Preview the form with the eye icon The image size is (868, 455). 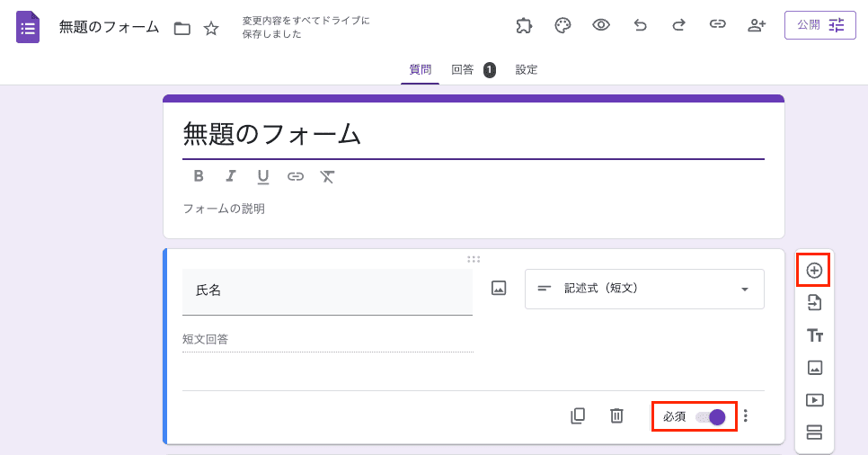point(601,25)
